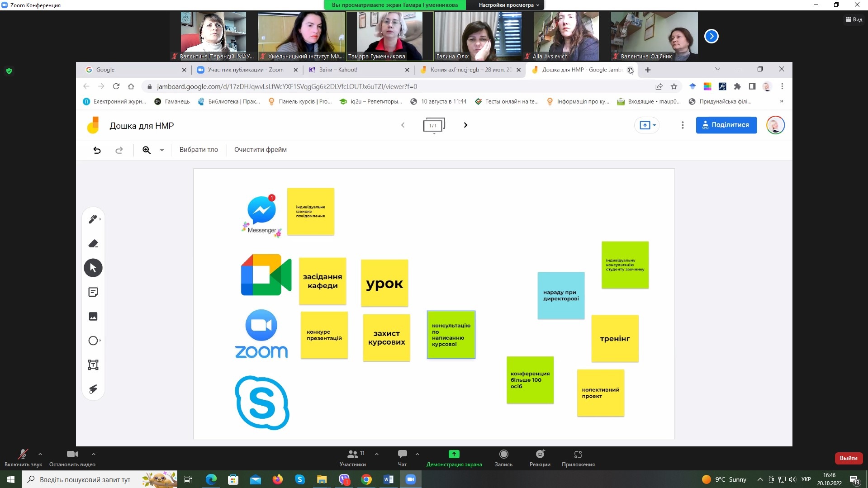
Task: Open Настройки просмотра dropdown
Action: click(x=508, y=5)
